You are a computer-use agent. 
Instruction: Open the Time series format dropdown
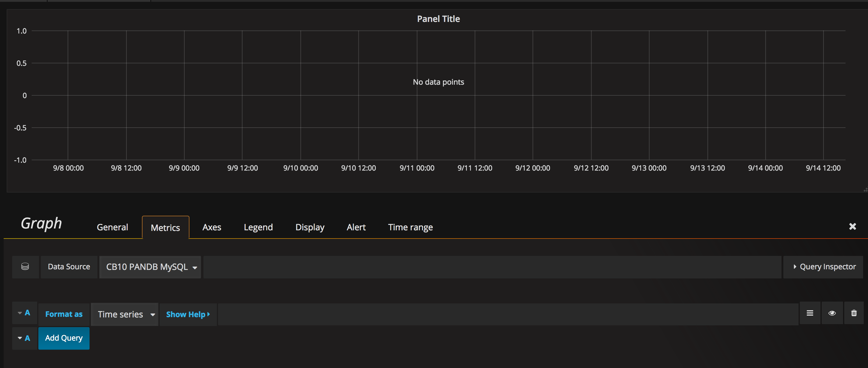coord(125,314)
